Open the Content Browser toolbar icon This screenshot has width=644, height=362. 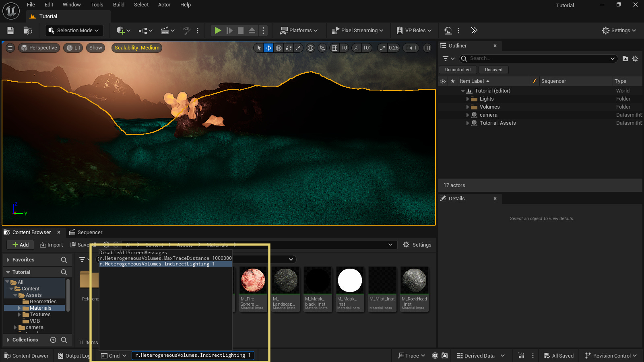click(28, 31)
